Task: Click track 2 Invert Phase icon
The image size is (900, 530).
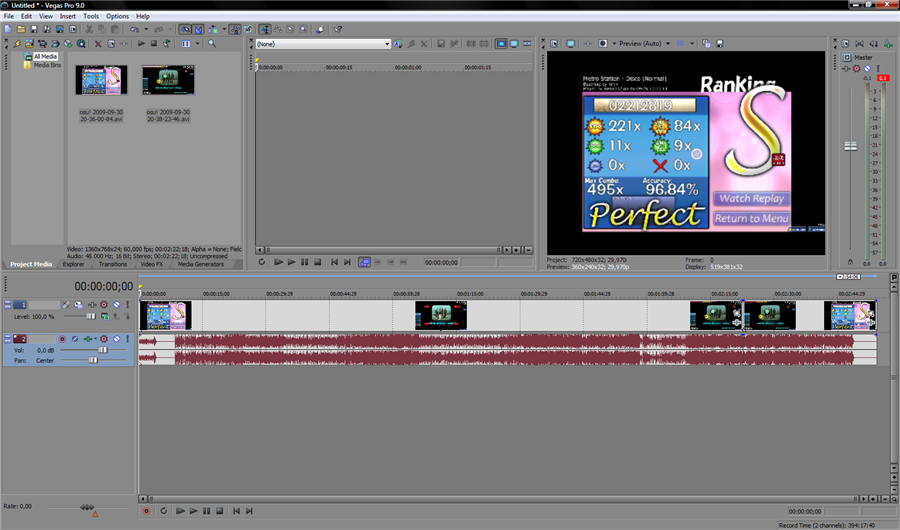Action: (x=75, y=339)
